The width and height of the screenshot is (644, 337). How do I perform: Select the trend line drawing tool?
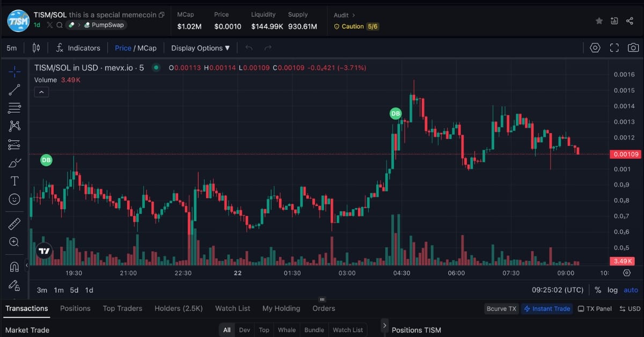(14, 90)
